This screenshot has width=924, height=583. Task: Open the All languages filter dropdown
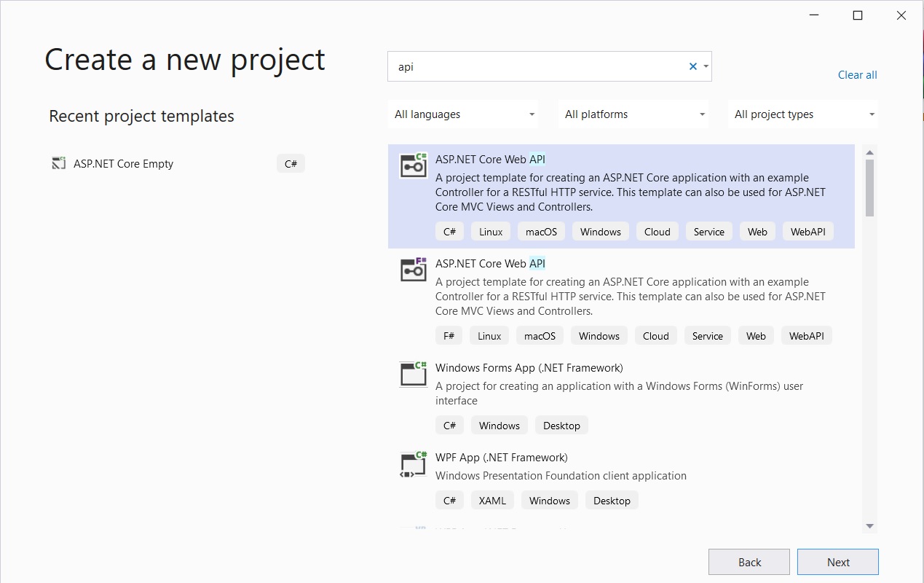click(x=463, y=114)
